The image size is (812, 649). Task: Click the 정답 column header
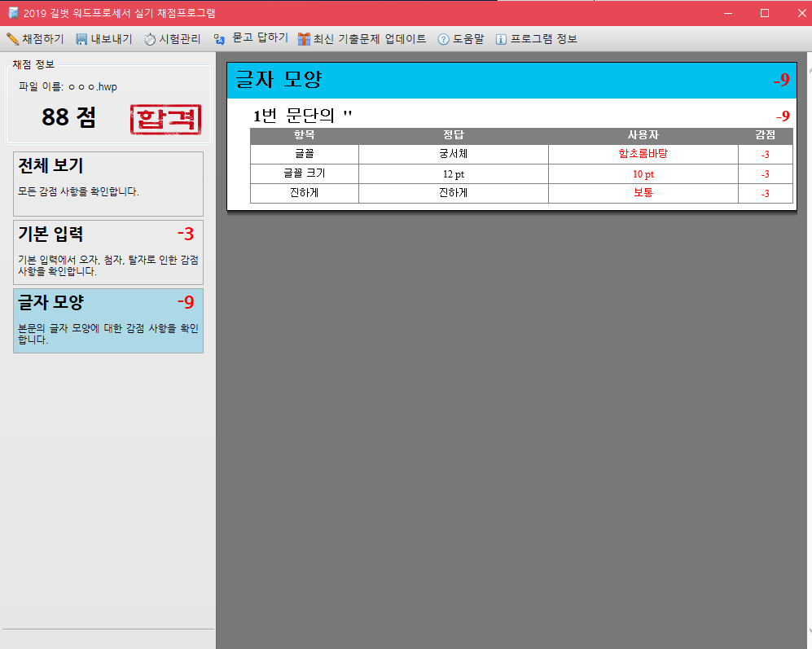pos(454,135)
